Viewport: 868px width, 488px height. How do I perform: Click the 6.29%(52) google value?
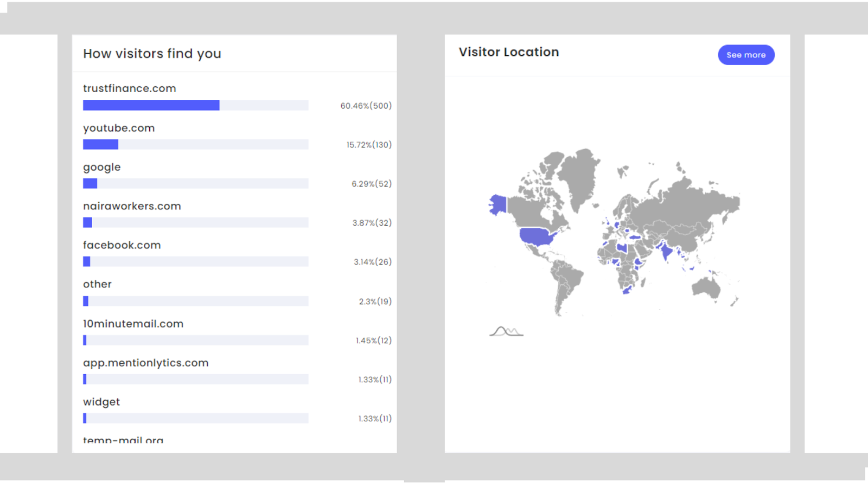click(x=371, y=184)
